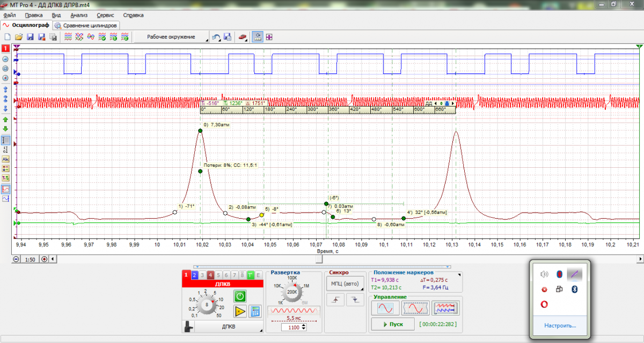Click the horizontal time scrollbar thumb
The height and width of the screenshot is (343, 644).
coord(319,259)
